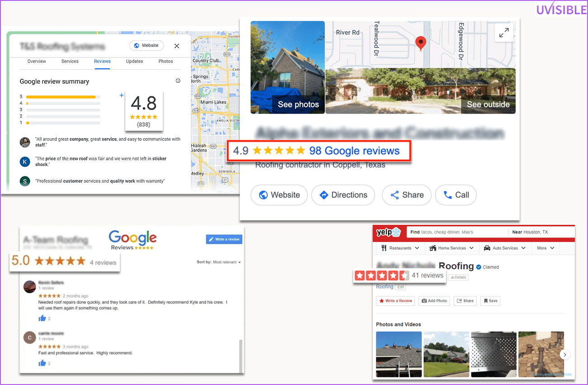Viewport: 588px width, 385px height.
Task: Open the Yelp photo of a house with lawn
Action: [x=446, y=354]
